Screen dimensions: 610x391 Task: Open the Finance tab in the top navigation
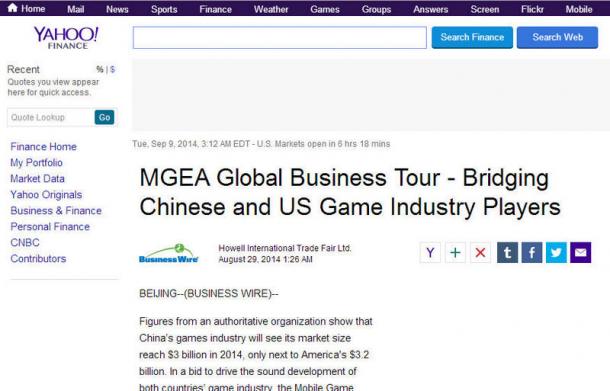(x=216, y=9)
